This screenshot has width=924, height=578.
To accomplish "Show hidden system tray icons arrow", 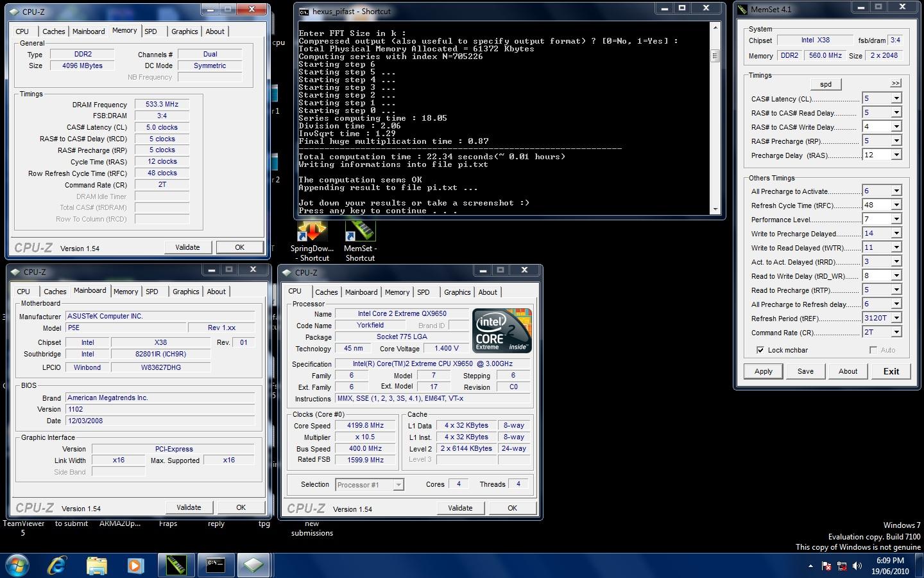I will tap(810, 566).
